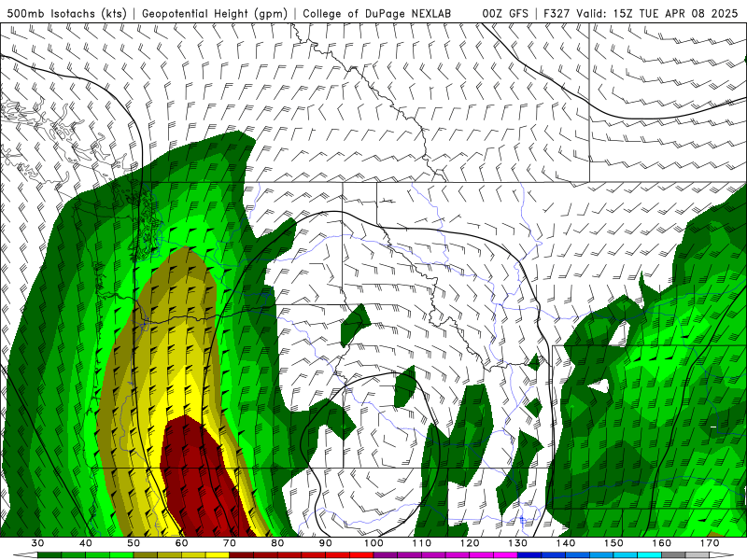Image resolution: width=747 pixels, height=560 pixels.
Task: Click the olive swatch beginning at 50 kts
Action: tap(146, 555)
